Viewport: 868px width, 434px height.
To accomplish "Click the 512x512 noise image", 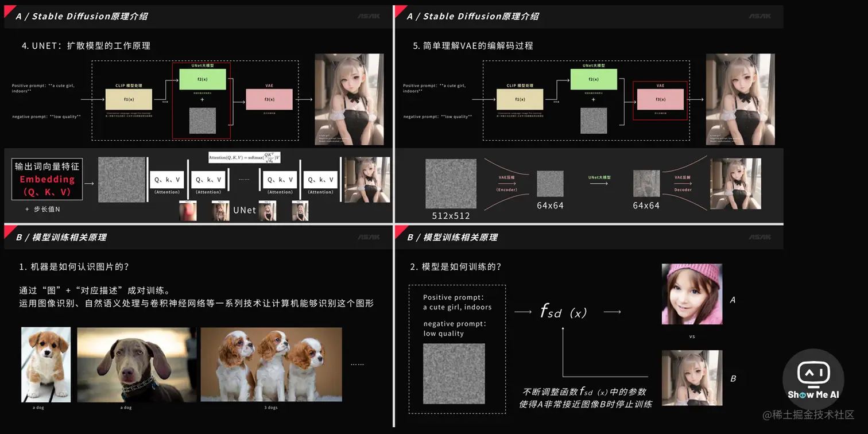I will click(451, 184).
